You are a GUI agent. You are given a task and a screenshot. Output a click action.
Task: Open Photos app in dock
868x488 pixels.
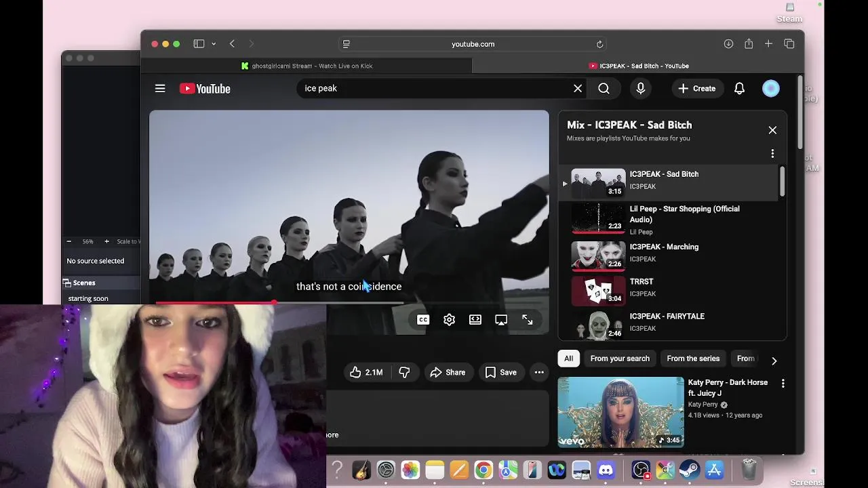[x=410, y=469]
